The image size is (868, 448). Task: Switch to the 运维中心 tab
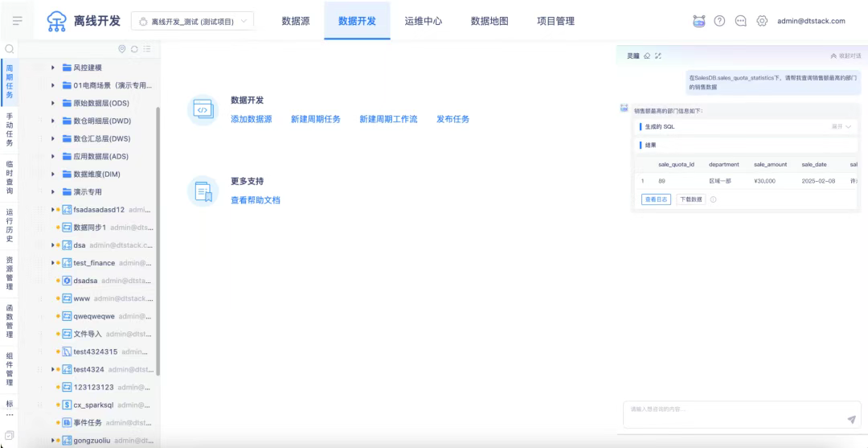[423, 21]
